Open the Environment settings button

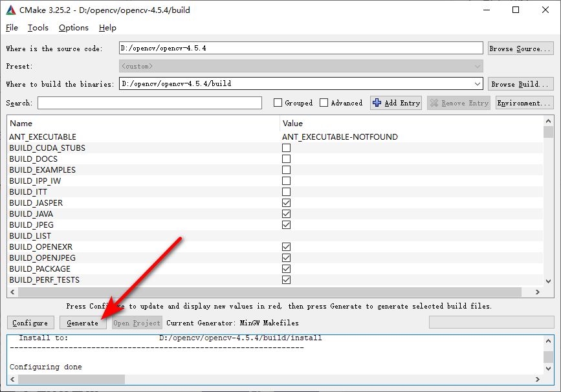(x=525, y=103)
